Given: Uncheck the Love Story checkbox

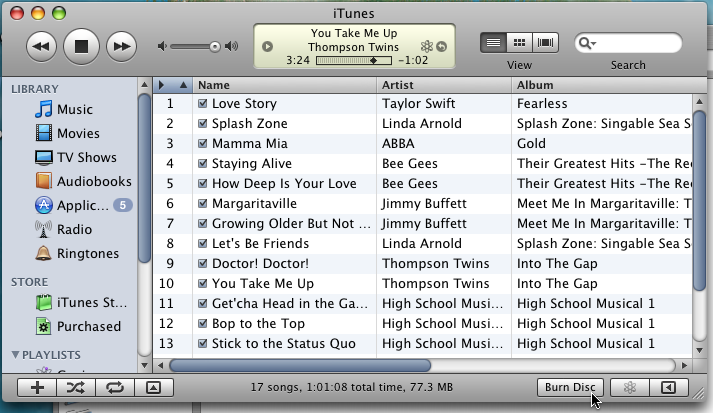Looking at the screenshot, I should coord(203,104).
